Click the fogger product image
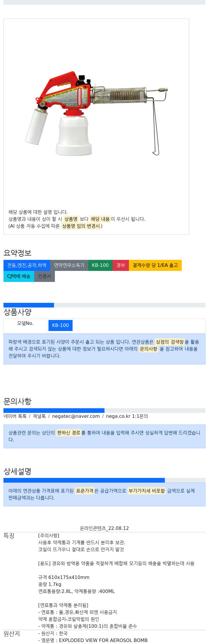Screen dimensions: 209x644 click(x=96, y=113)
